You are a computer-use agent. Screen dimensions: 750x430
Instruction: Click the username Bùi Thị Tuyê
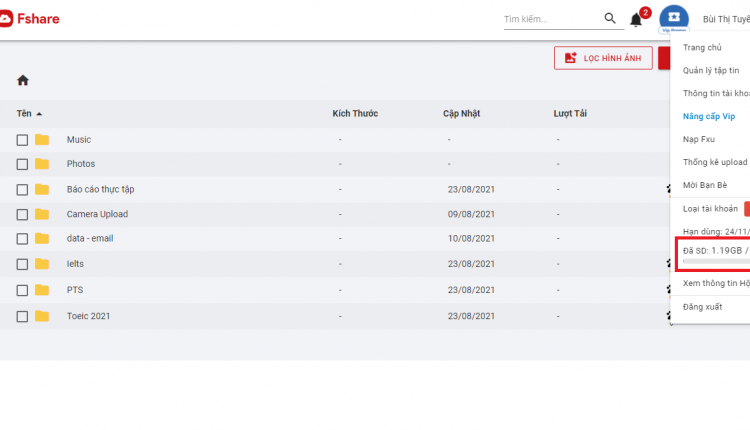click(726, 19)
